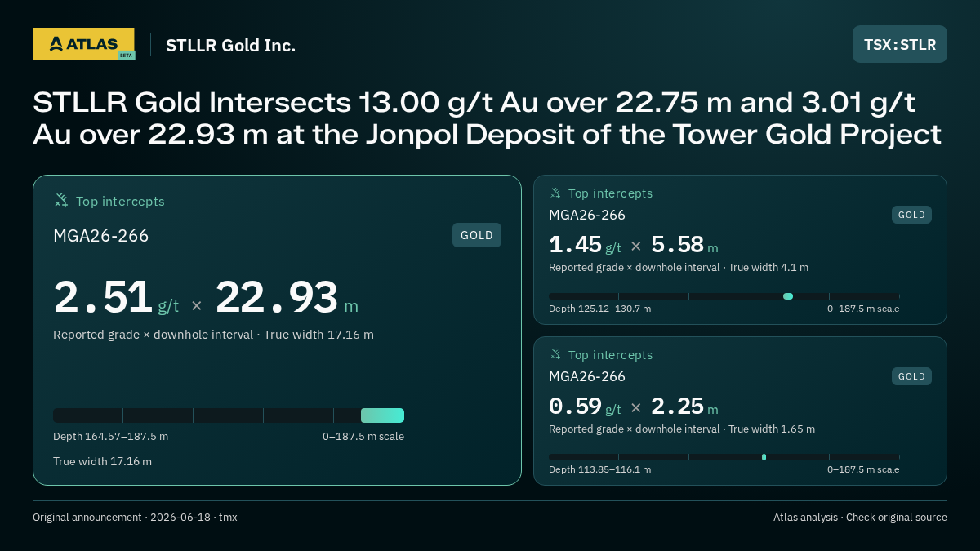Click the depth bar marker at 125.12–130.7 m
The image size is (980, 551).
(x=788, y=296)
